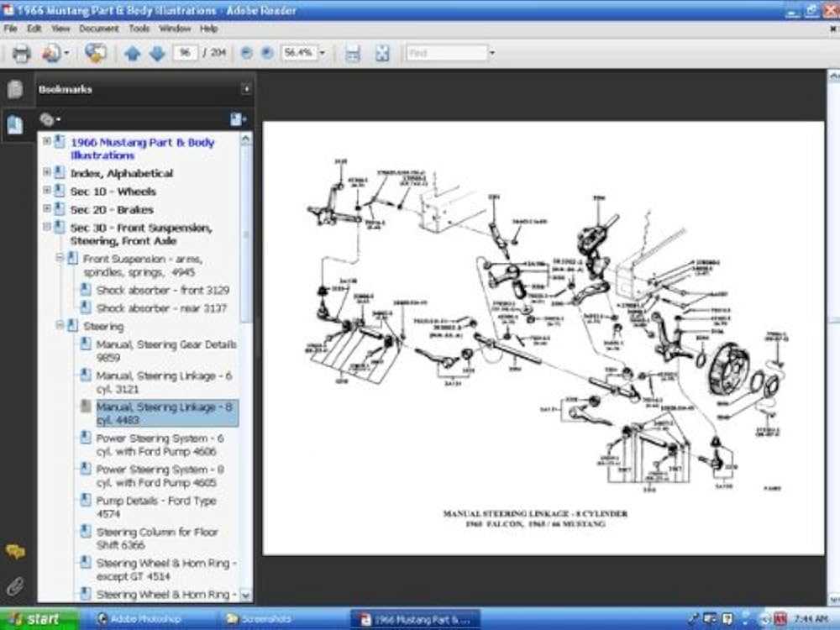
Task: Click the collaboration globe toolbar icon
Action: point(96,53)
